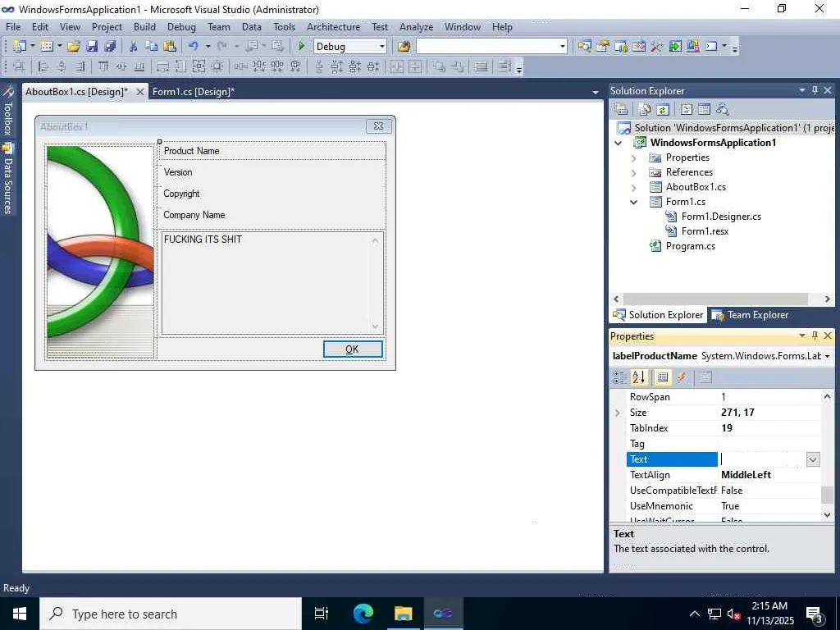The height and width of the screenshot is (630, 840).
Task: Click the Open File folder icon
Action: [74, 47]
